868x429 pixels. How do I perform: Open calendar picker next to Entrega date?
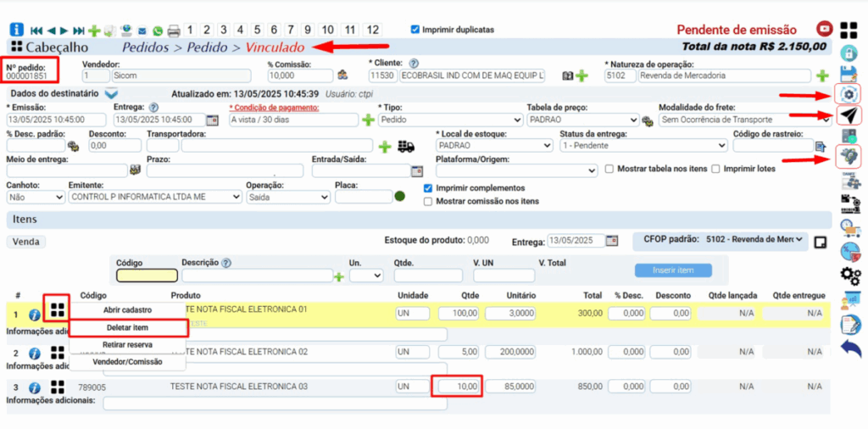pos(212,120)
